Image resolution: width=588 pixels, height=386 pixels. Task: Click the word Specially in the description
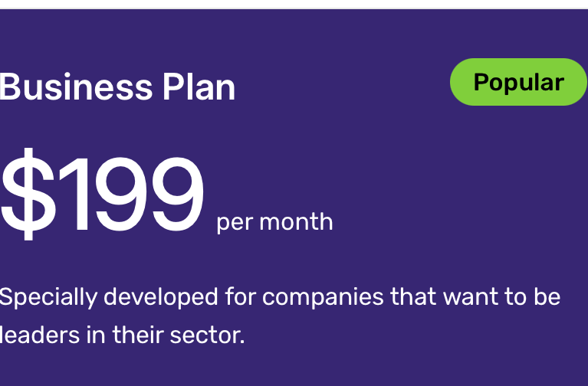[48, 296]
